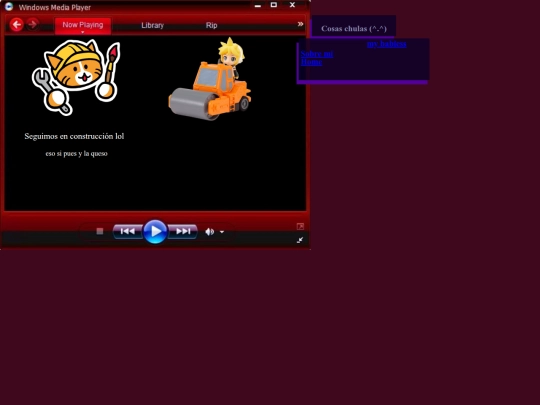Expand the hidden tabs double chevron
This screenshot has height=405, width=540.
300,24
